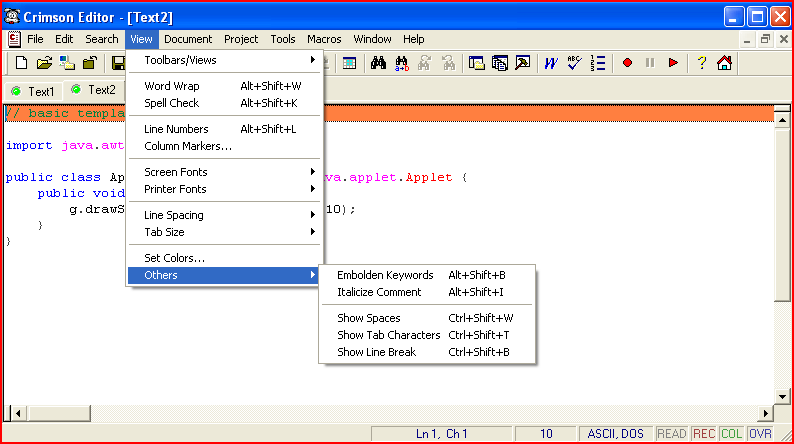Viewport: 794px width, 444px height.
Task: Toggle the ABC Spell Check icon
Action: click(x=574, y=63)
